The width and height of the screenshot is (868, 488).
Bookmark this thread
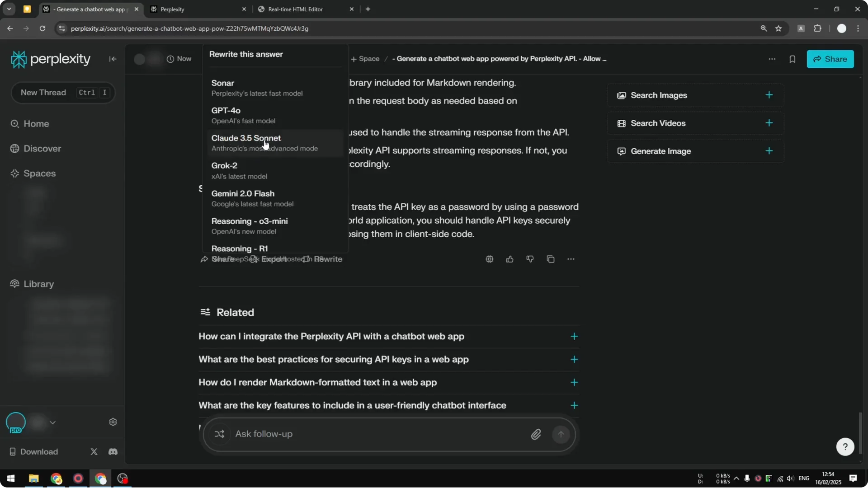click(x=793, y=59)
